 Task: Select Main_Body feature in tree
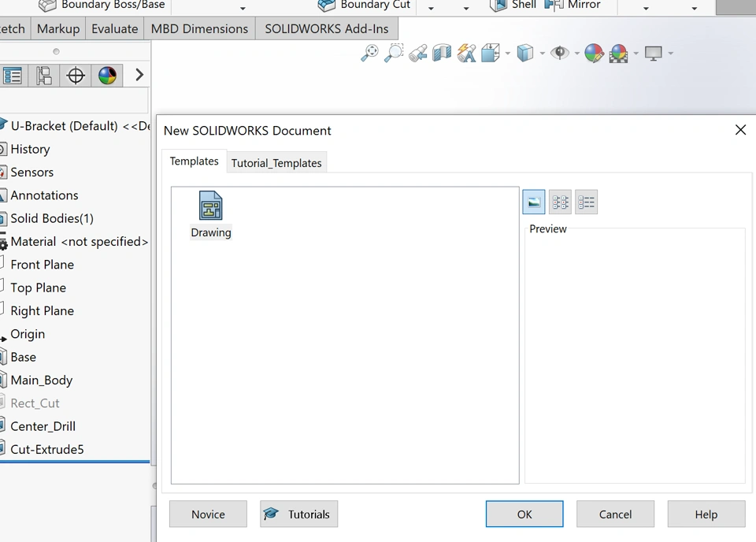pos(37,381)
